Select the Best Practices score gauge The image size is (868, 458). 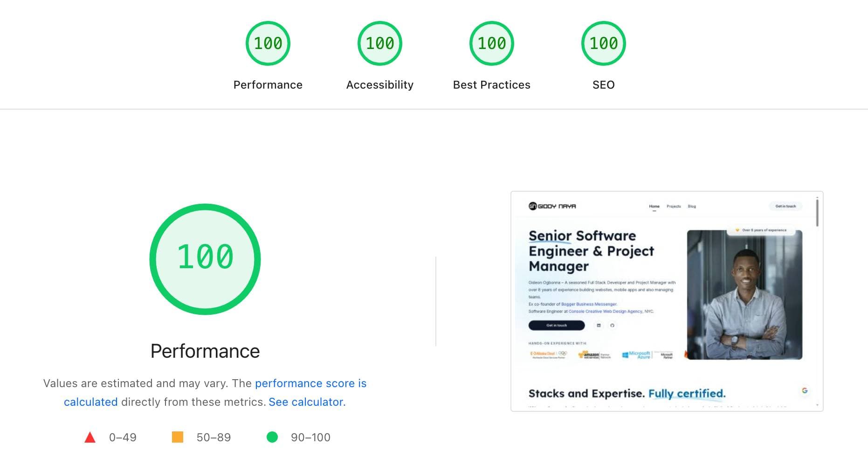click(491, 43)
